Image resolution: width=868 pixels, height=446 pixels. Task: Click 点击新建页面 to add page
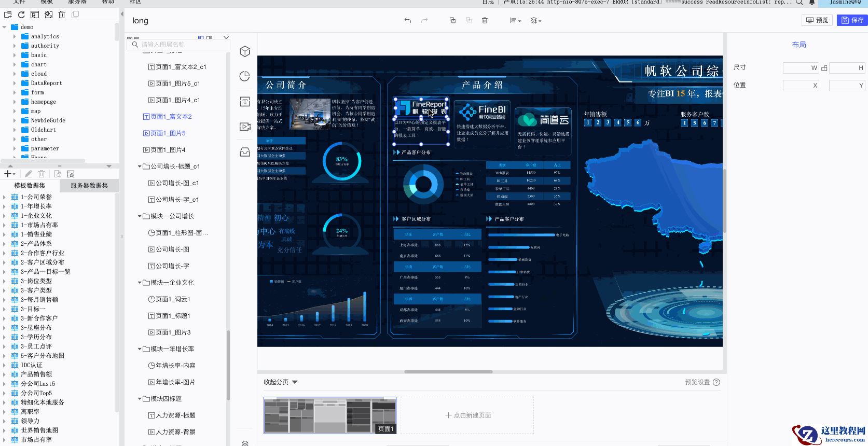point(467,415)
